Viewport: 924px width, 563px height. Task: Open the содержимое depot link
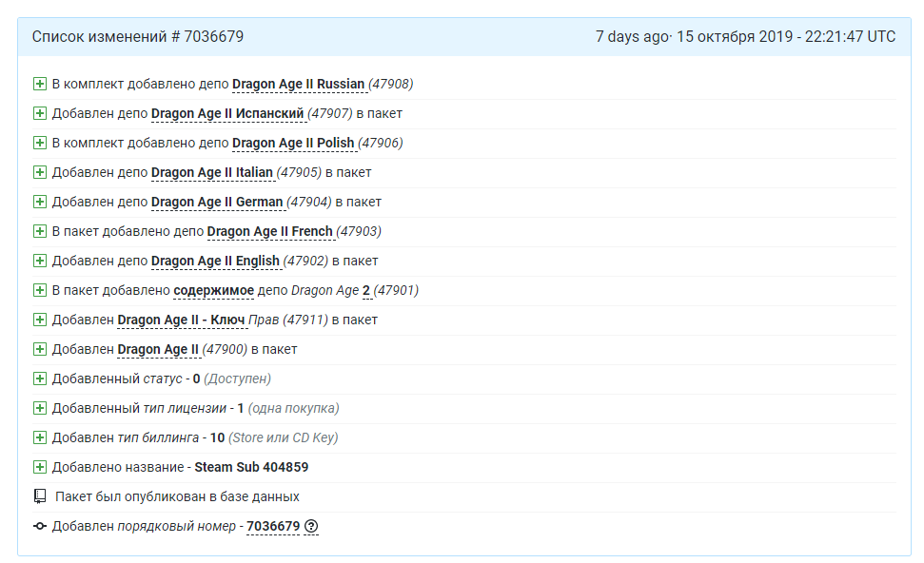point(213,290)
